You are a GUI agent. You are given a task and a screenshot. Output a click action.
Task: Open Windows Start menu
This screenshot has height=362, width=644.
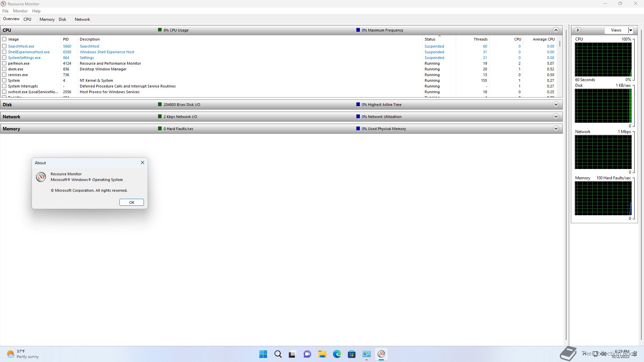coord(263,354)
